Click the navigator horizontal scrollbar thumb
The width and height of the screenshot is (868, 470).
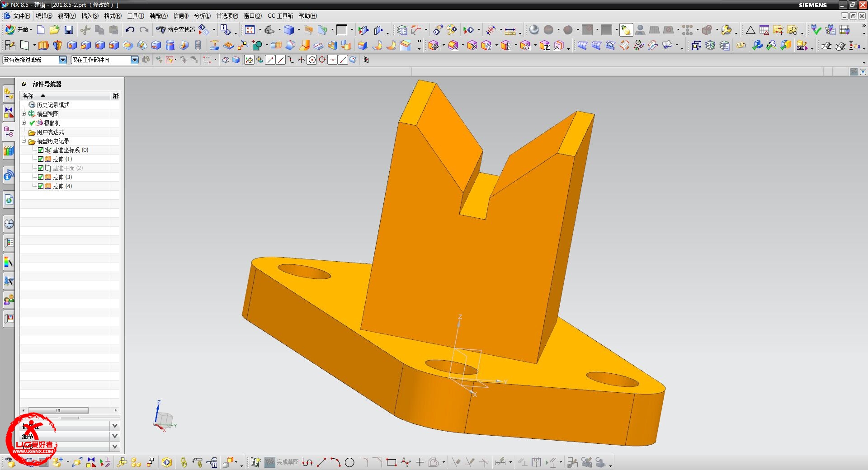tap(58, 410)
